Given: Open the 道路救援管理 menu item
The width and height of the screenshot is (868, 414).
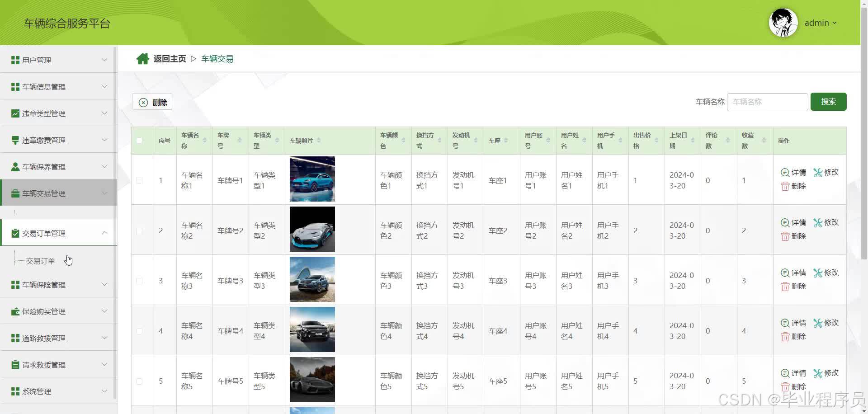Looking at the screenshot, I should [59, 338].
